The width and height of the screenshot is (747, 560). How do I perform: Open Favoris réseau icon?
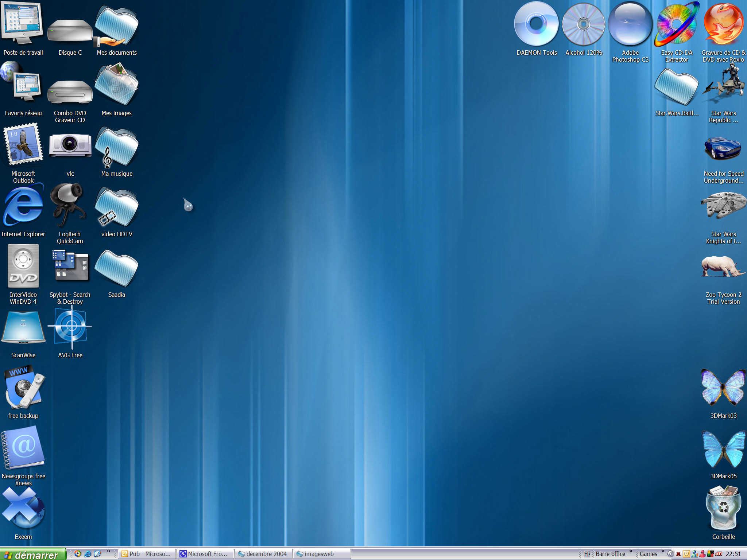point(23,88)
